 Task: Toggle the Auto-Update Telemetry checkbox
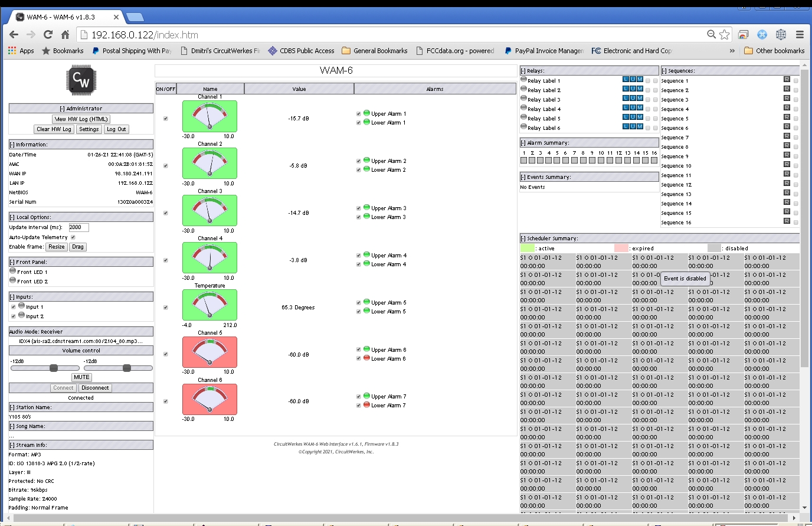73,237
